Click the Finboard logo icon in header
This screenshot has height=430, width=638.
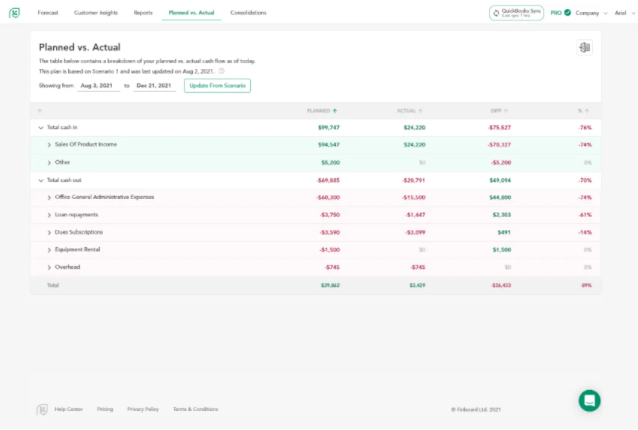pos(15,13)
